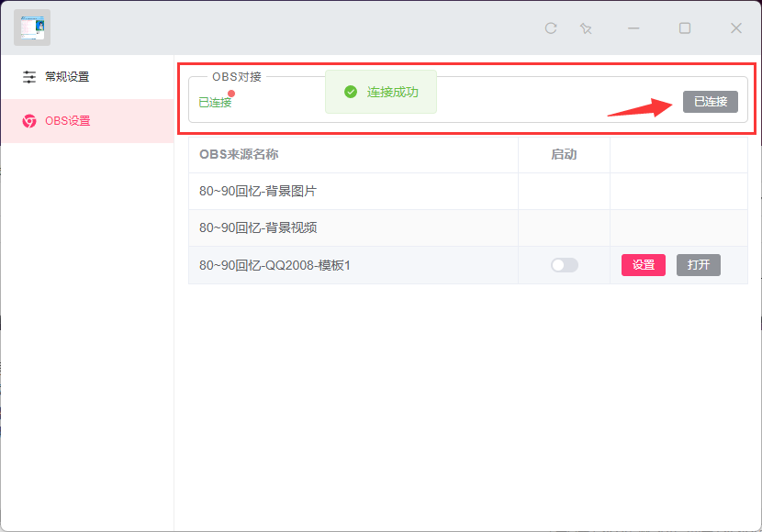762x532 pixels.
Task: Maximize the application window
Action: [x=685, y=28]
